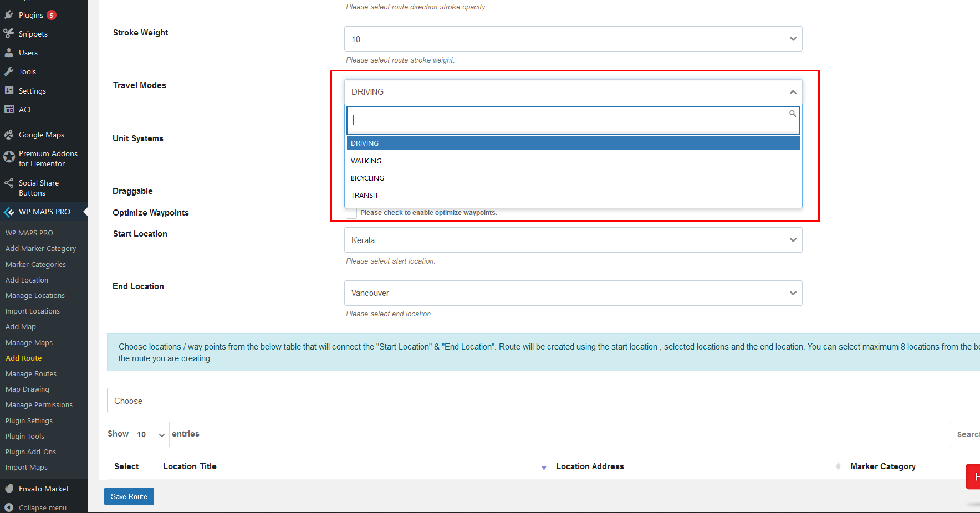Open Add Map link
Screen dimensions: 980x513
pos(21,326)
